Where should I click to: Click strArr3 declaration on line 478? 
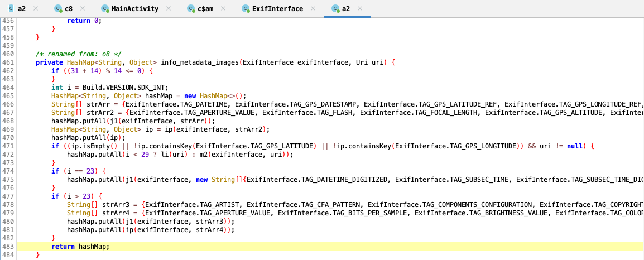(118, 205)
